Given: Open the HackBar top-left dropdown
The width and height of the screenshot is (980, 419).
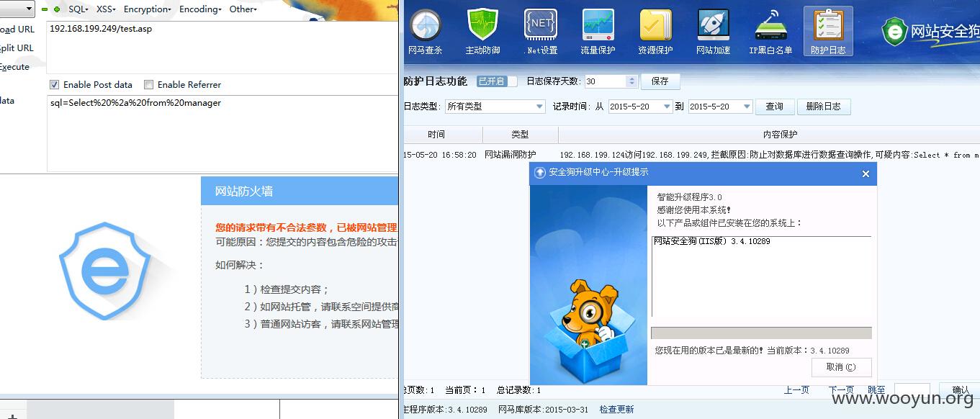Looking at the screenshot, I should tap(17, 9).
